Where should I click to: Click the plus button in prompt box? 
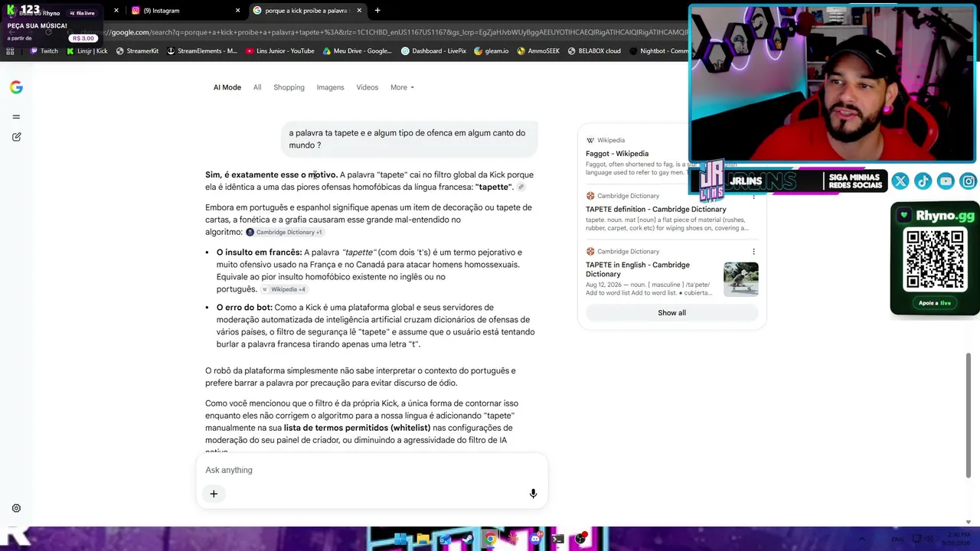click(x=214, y=494)
